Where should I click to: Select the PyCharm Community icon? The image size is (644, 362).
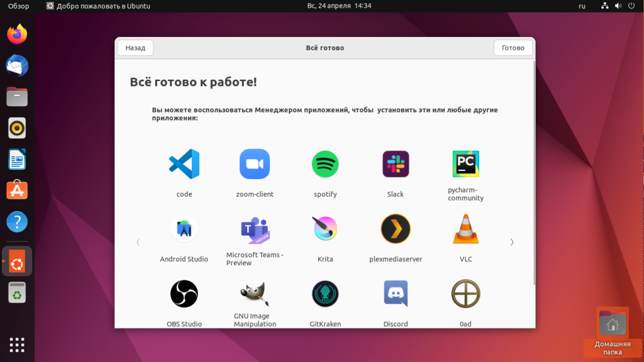(465, 164)
